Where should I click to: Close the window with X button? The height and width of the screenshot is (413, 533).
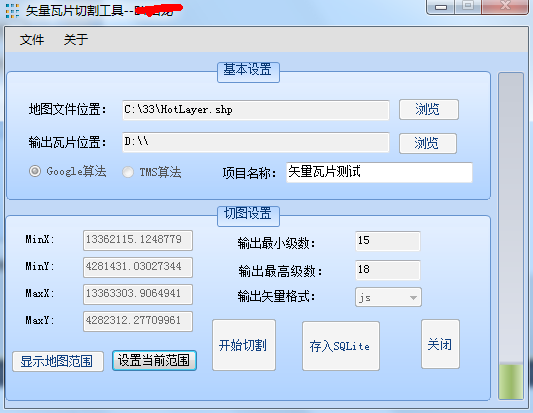(x=505, y=6)
